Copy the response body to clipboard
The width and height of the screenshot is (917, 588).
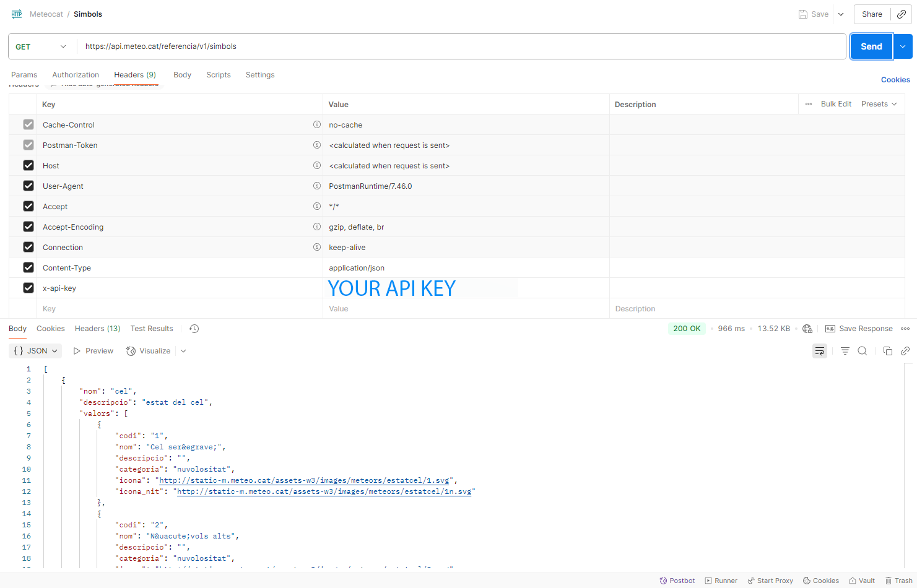887,351
